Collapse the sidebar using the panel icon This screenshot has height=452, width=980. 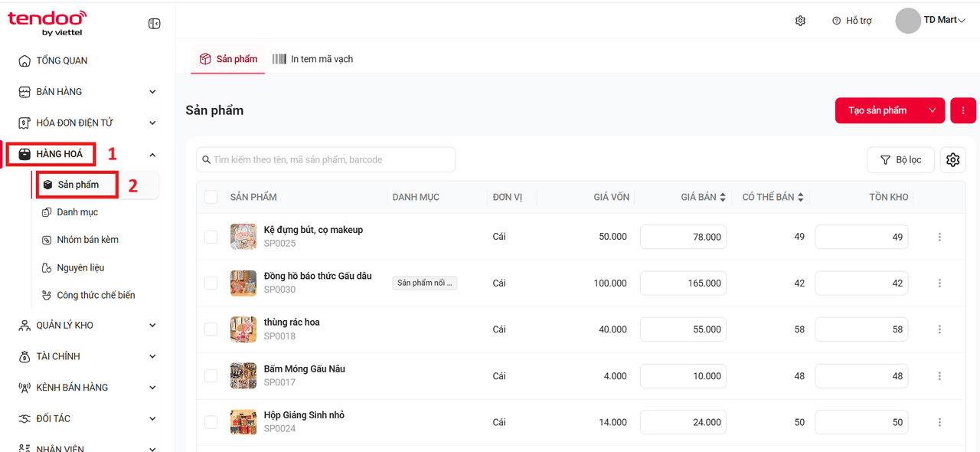pyautogui.click(x=154, y=24)
